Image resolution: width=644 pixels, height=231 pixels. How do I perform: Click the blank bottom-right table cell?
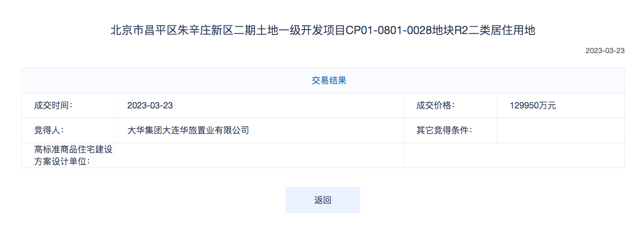point(514,155)
